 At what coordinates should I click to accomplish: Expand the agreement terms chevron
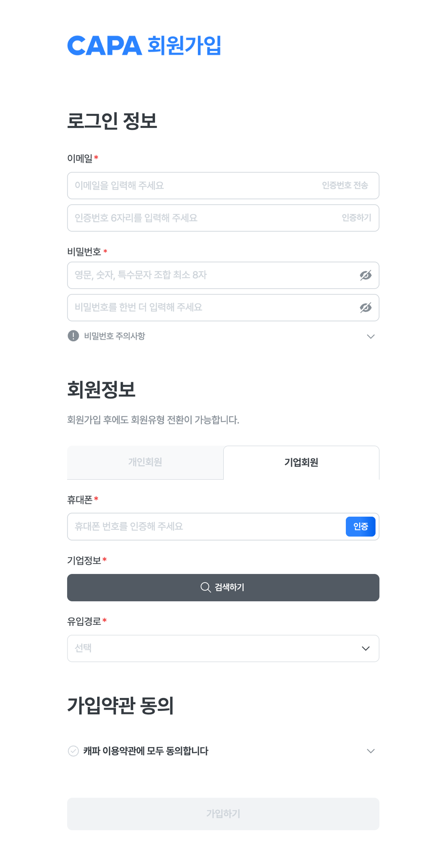pyautogui.click(x=371, y=751)
